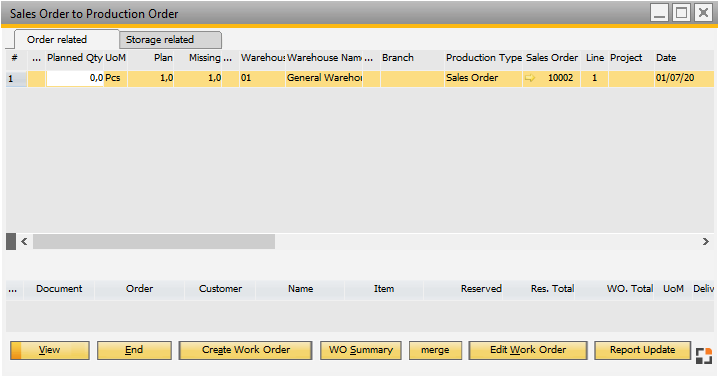Image resolution: width=720 pixels, height=376 pixels.
Task: Click the dark column selector beside the scrollbar
Action: click(11, 241)
